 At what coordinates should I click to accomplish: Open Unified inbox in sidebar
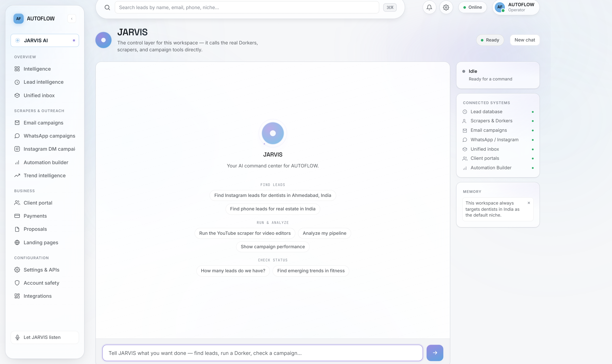pyautogui.click(x=45, y=95)
